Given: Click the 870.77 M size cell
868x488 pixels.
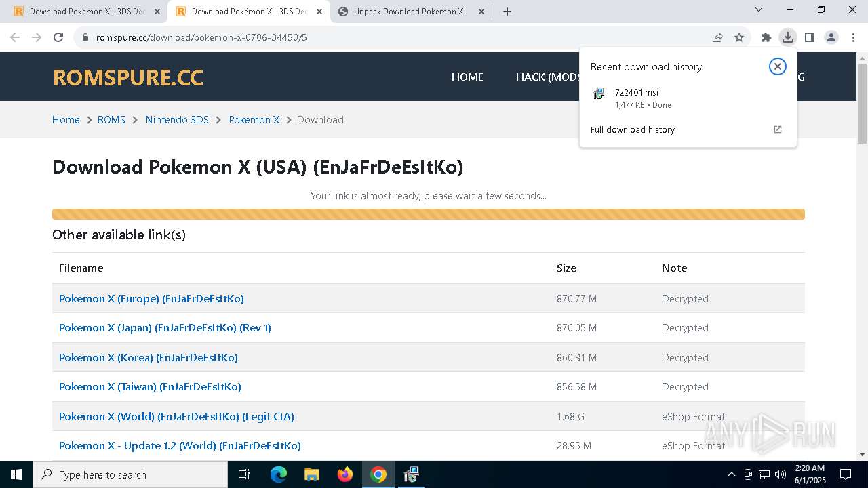Looking at the screenshot, I should click(x=576, y=298).
